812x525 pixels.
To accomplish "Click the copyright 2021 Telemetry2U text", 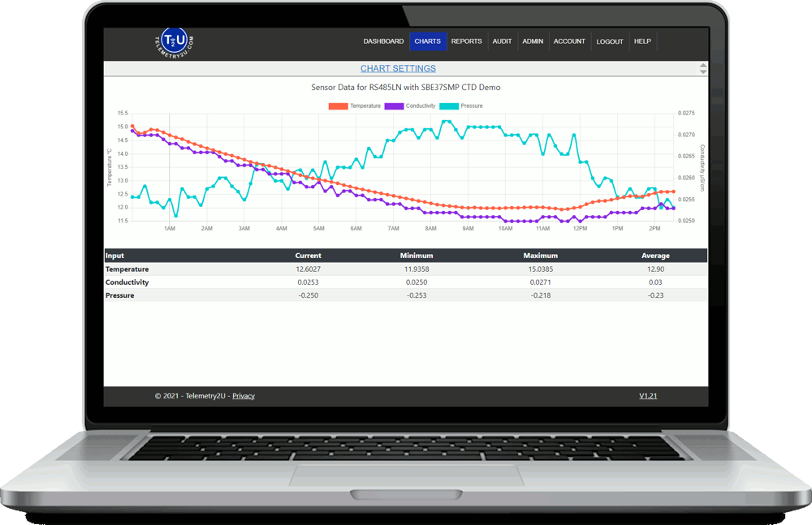I will (190, 396).
